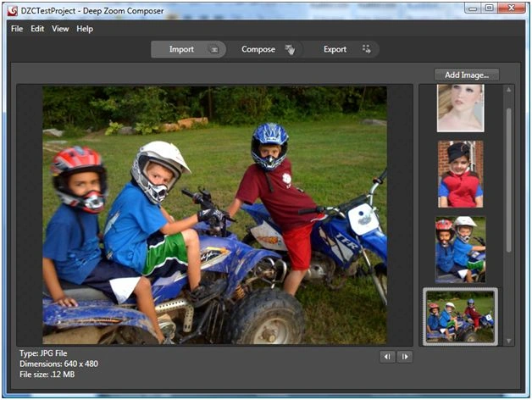Click the Deep Zoom Composer app icon
Image resolution: width=532 pixels, height=400 pixels.
[x=12, y=11]
